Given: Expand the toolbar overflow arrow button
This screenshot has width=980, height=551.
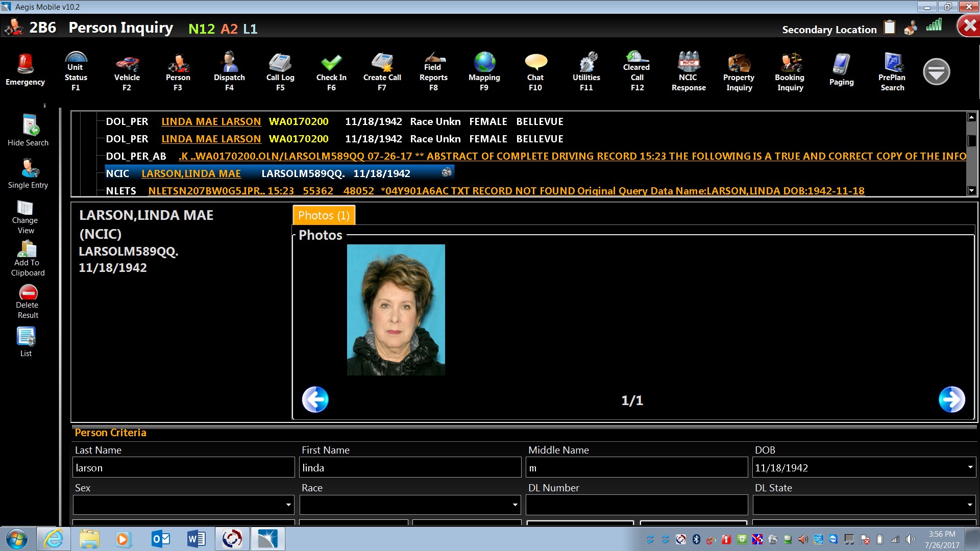Looking at the screenshot, I should pos(936,72).
